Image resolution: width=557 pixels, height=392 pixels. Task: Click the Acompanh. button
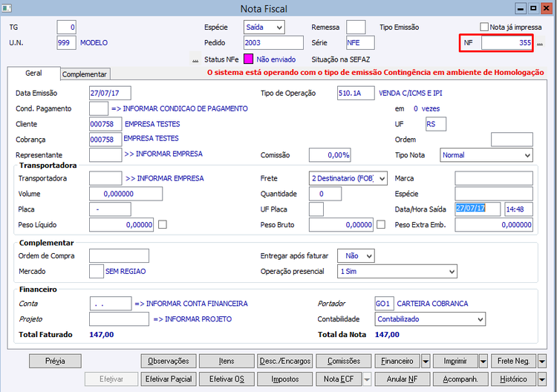coord(460,379)
